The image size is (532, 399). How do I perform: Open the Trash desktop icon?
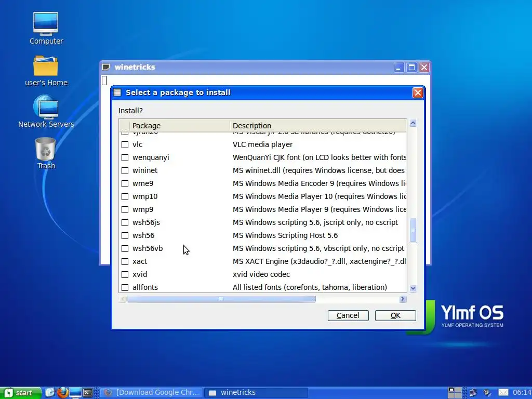tap(46, 153)
